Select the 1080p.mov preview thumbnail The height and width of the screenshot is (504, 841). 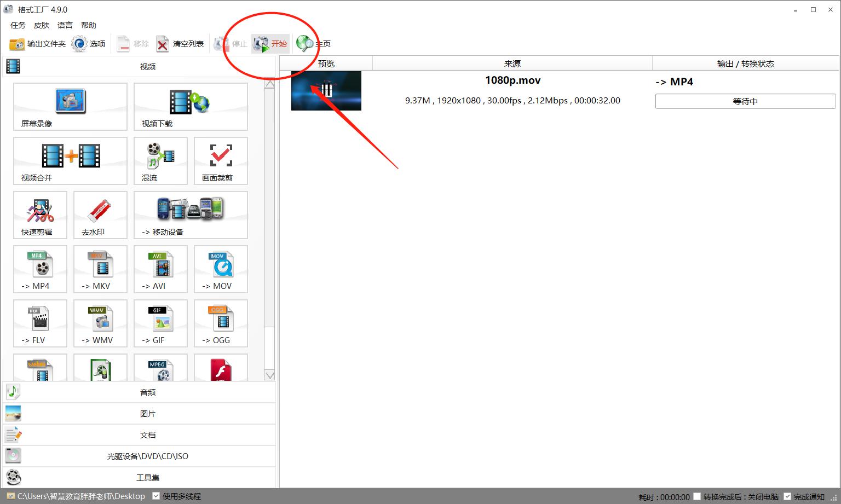(326, 91)
